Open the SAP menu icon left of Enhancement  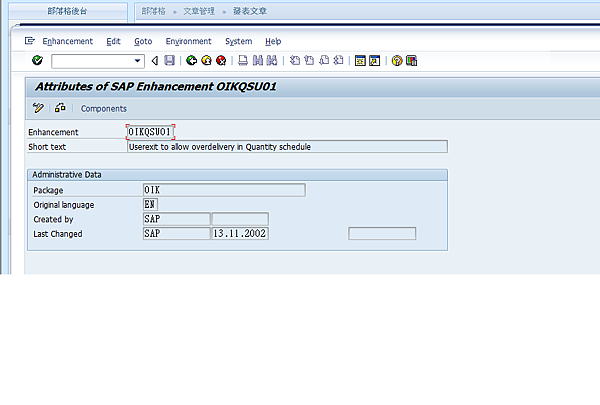29,41
